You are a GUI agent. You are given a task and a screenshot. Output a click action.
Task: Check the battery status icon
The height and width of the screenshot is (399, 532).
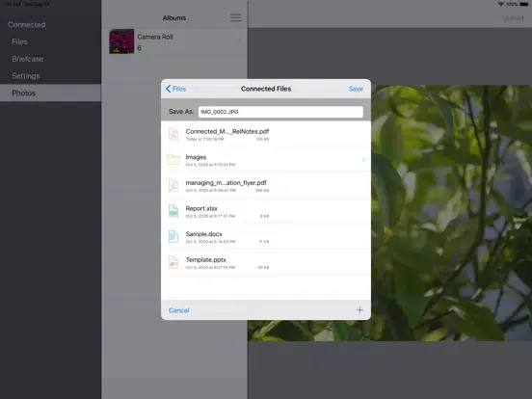tap(524, 4)
